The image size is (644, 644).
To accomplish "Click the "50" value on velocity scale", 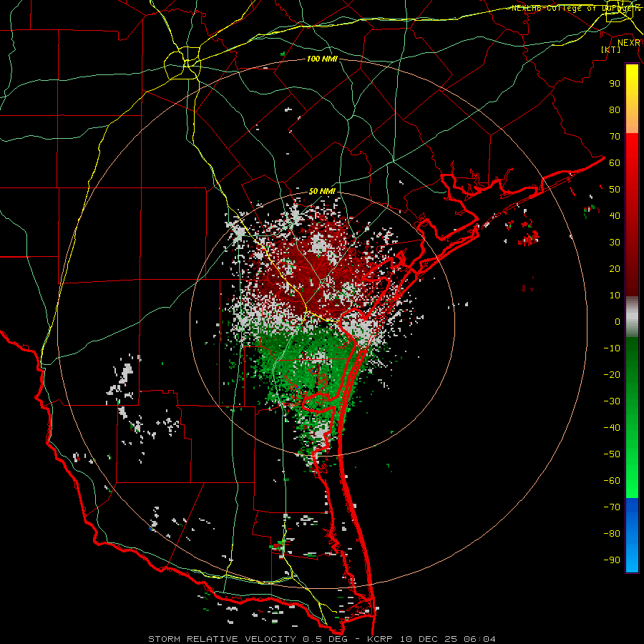I will coord(615,190).
